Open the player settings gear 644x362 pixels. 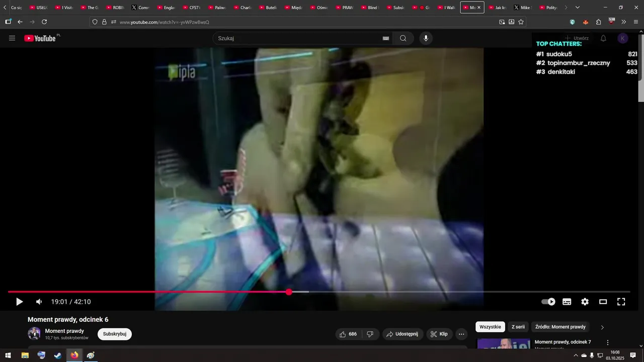point(585,302)
